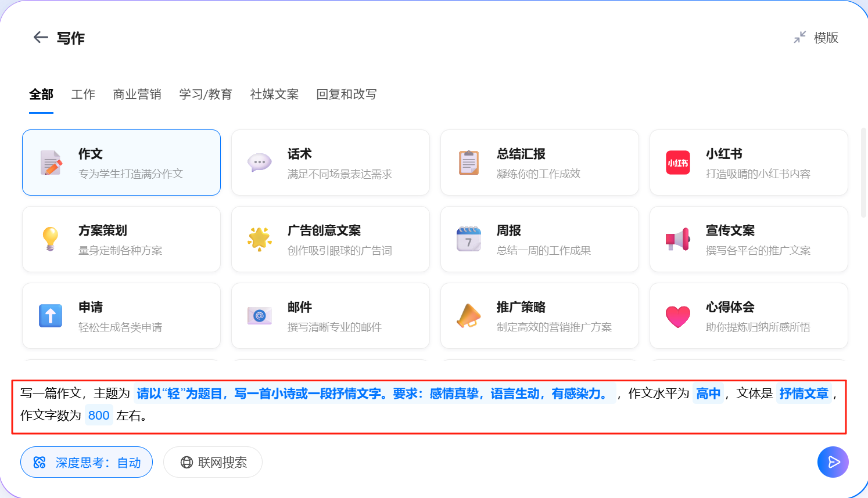Switch to the 全部 tab
Image resolution: width=868 pixels, height=498 pixels.
click(x=41, y=94)
